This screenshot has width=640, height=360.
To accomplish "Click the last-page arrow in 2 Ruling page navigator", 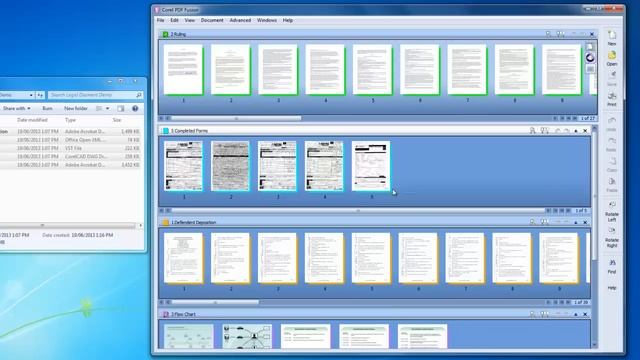I will coord(575,118).
